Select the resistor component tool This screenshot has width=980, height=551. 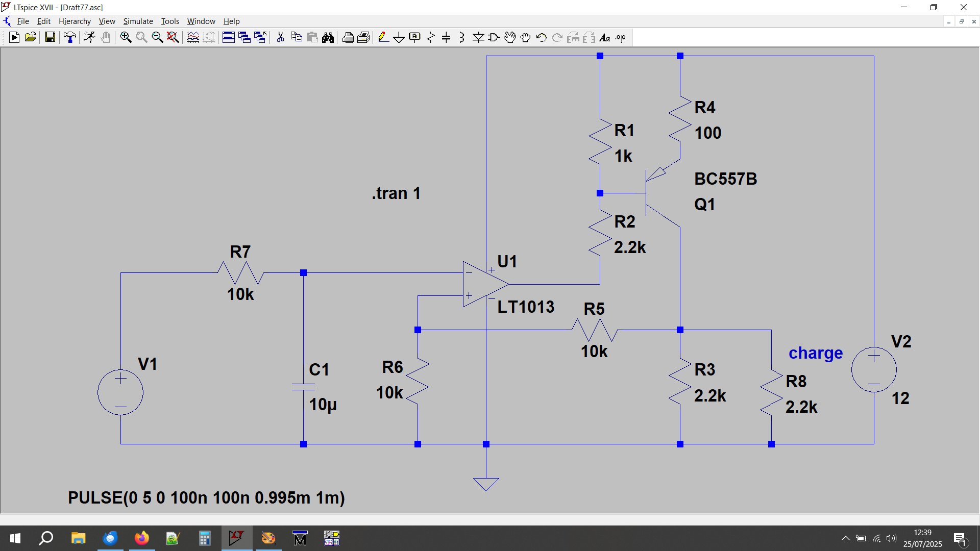430,37
